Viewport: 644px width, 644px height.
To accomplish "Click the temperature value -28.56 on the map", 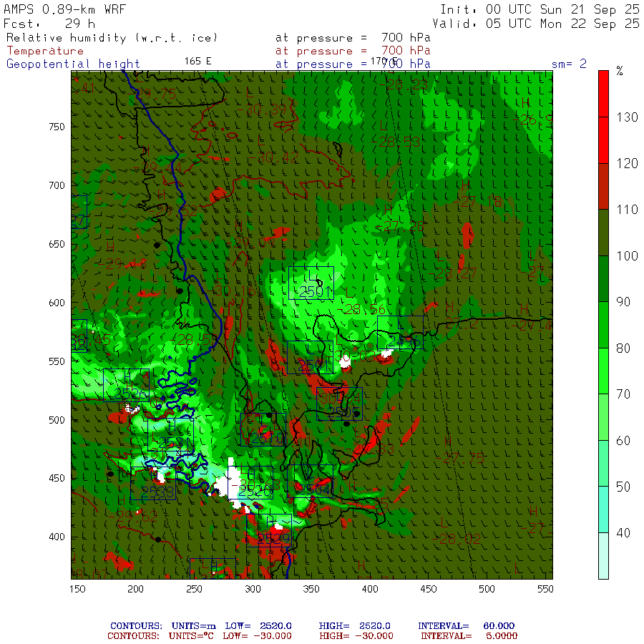I will click(361, 309).
